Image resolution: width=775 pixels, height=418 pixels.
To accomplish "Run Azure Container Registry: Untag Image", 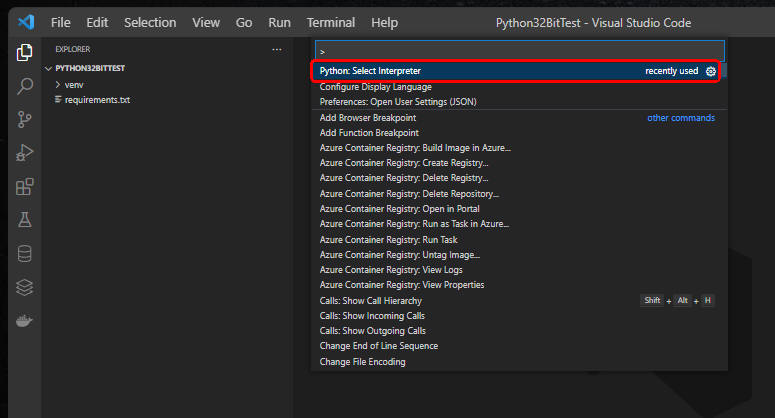I will tap(519, 255).
